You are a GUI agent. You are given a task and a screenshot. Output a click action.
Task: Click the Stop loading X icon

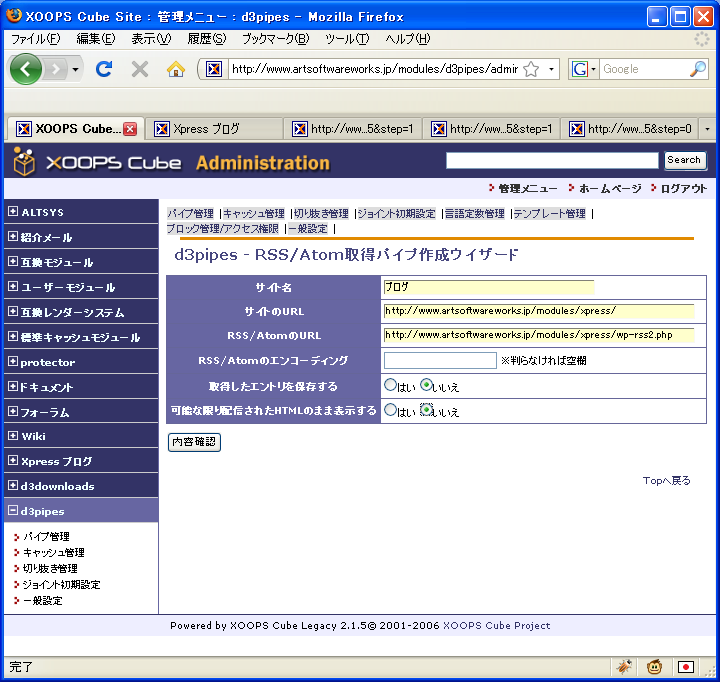[x=140, y=69]
